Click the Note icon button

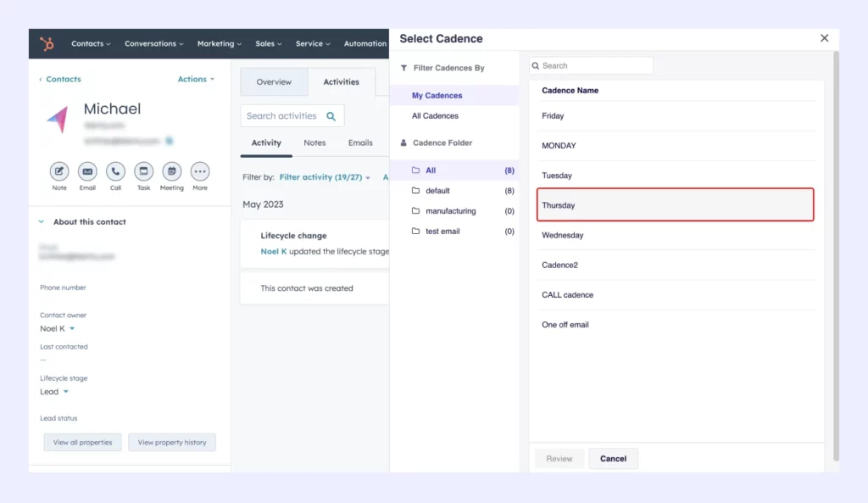tap(59, 171)
